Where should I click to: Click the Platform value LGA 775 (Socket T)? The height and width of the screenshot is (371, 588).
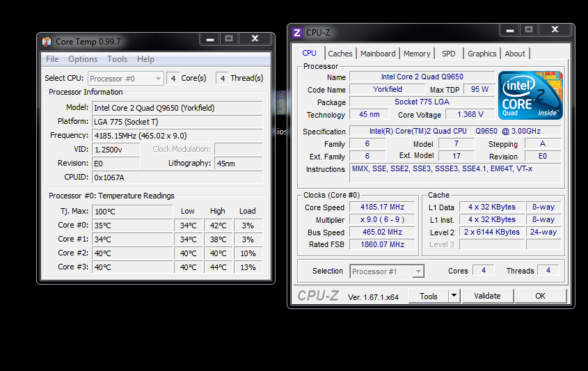coord(177,122)
